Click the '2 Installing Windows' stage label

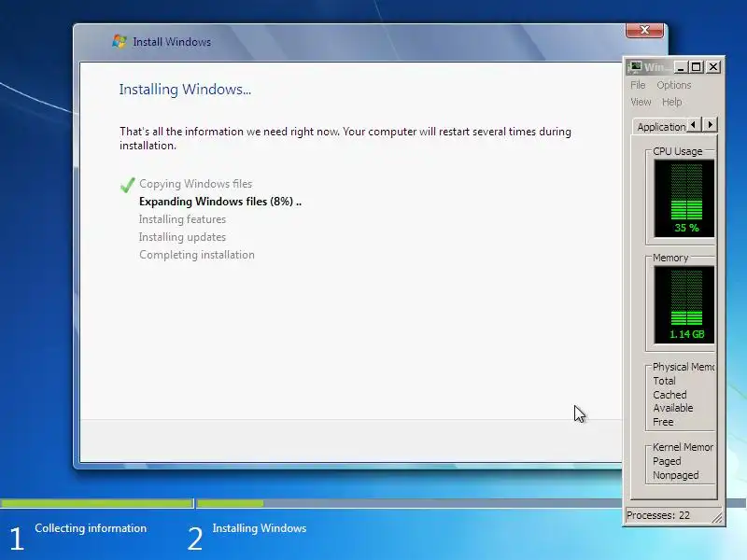(247, 538)
